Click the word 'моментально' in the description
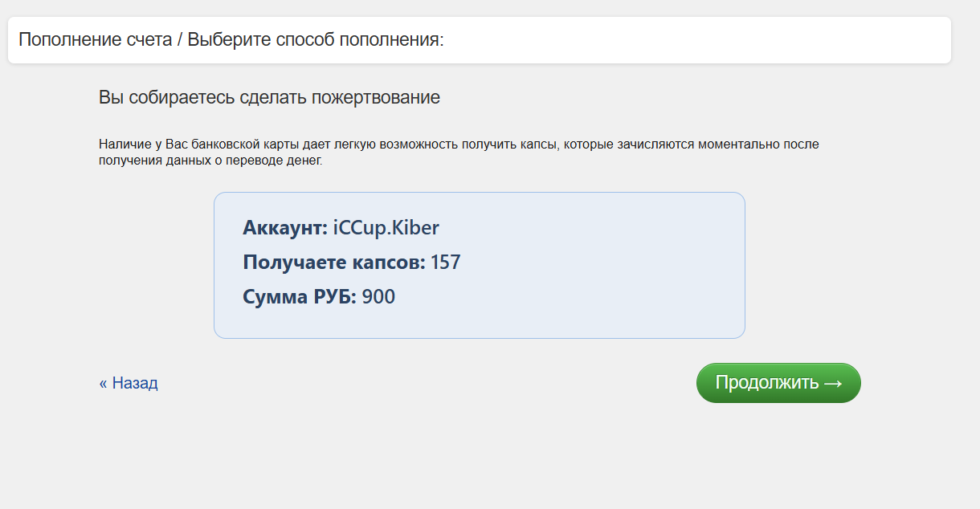This screenshot has height=509, width=980. point(735,145)
